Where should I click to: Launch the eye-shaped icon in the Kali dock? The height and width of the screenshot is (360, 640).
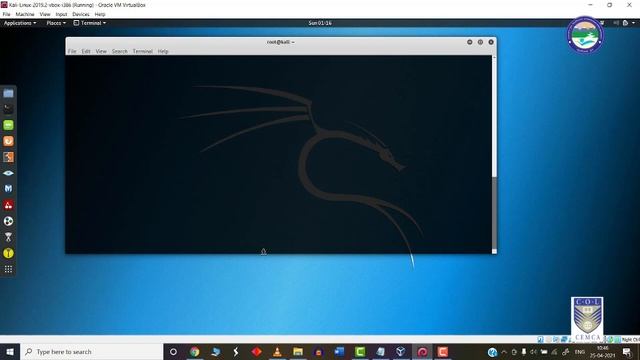tap(8, 173)
